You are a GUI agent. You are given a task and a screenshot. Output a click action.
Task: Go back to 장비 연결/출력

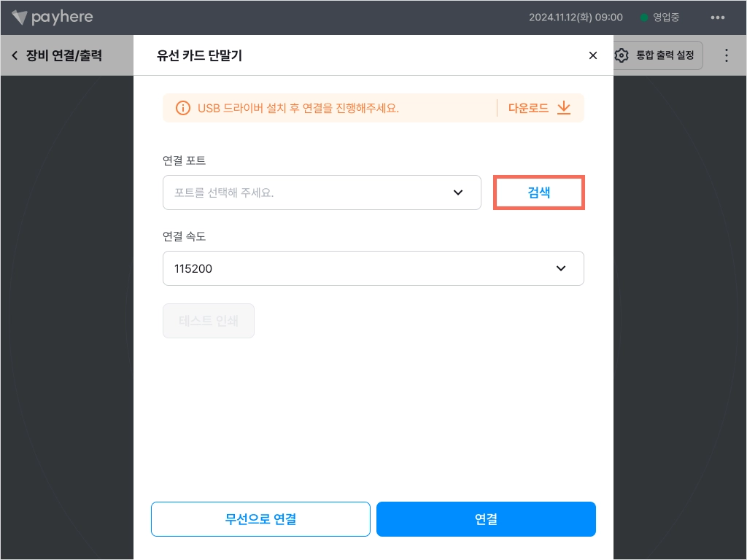coord(57,55)
